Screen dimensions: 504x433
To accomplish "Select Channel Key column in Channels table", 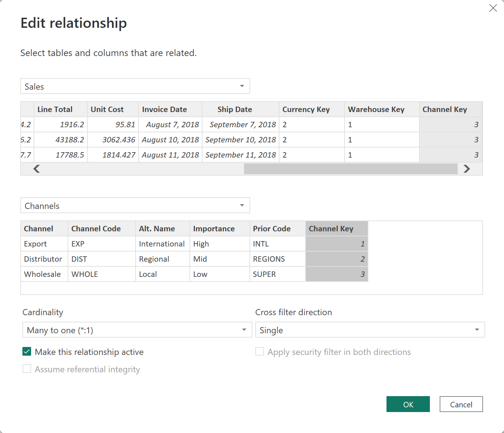I will click(337, 229).
